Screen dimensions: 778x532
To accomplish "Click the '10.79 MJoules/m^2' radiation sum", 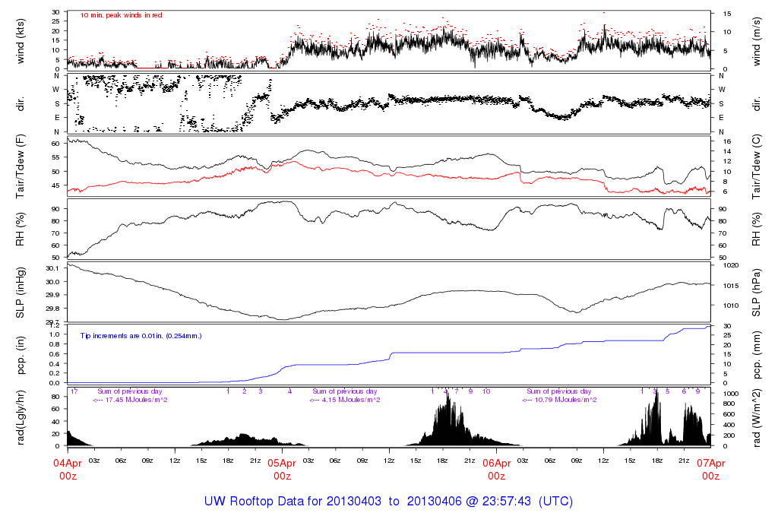I will pos(565,400).
